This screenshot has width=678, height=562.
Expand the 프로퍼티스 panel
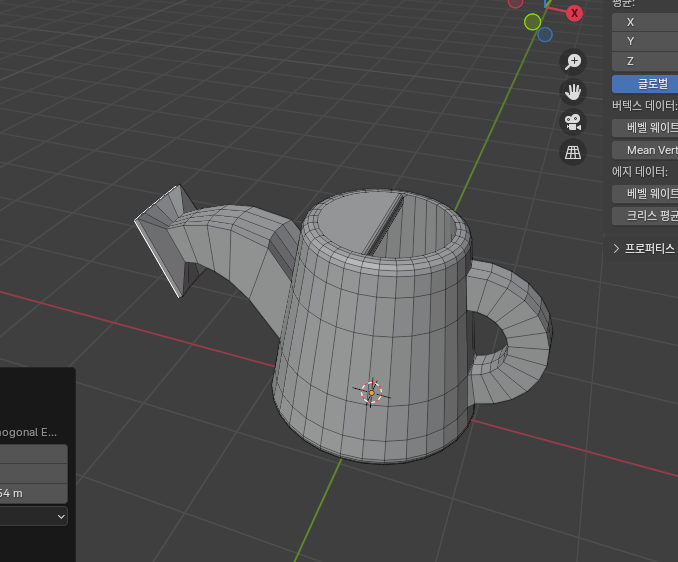[x=644, y=249]
